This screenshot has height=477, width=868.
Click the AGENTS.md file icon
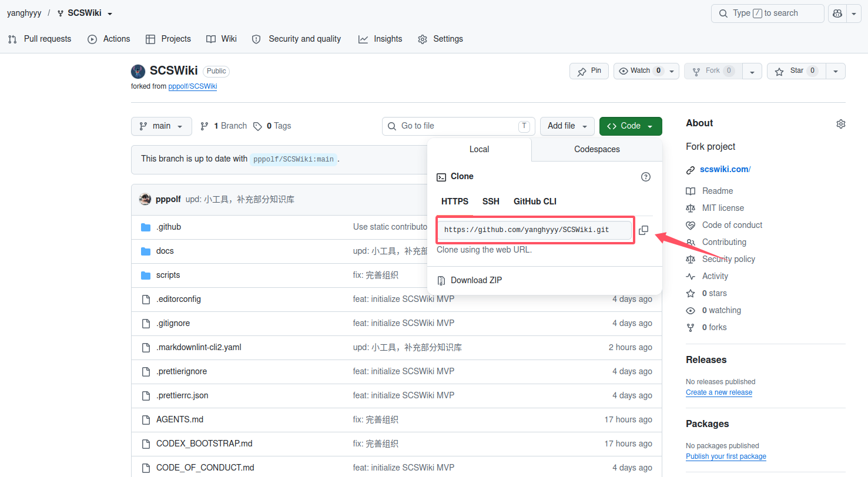[146, 420]
